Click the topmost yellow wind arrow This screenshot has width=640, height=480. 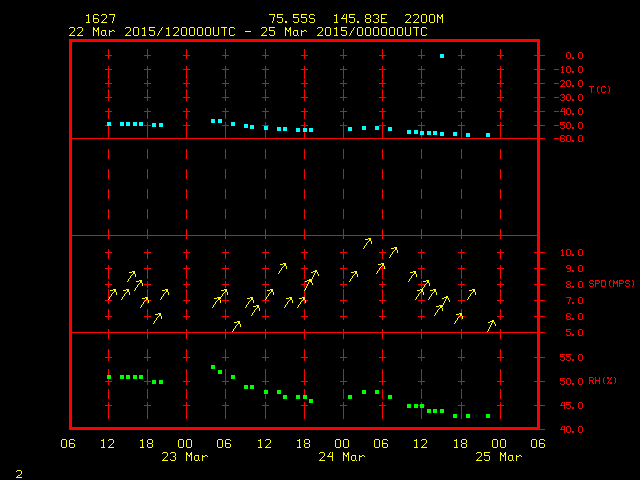[x=368, y=243]
